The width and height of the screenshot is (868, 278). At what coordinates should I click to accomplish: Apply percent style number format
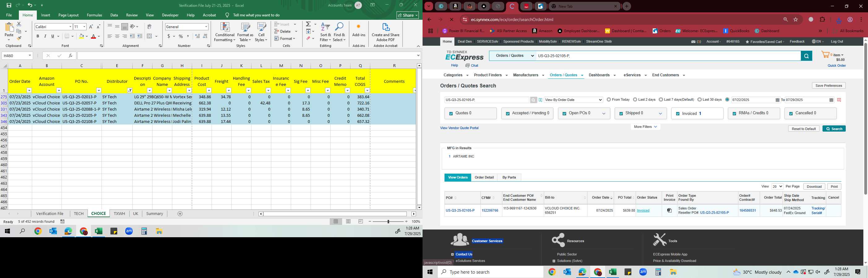coord(181,36)
